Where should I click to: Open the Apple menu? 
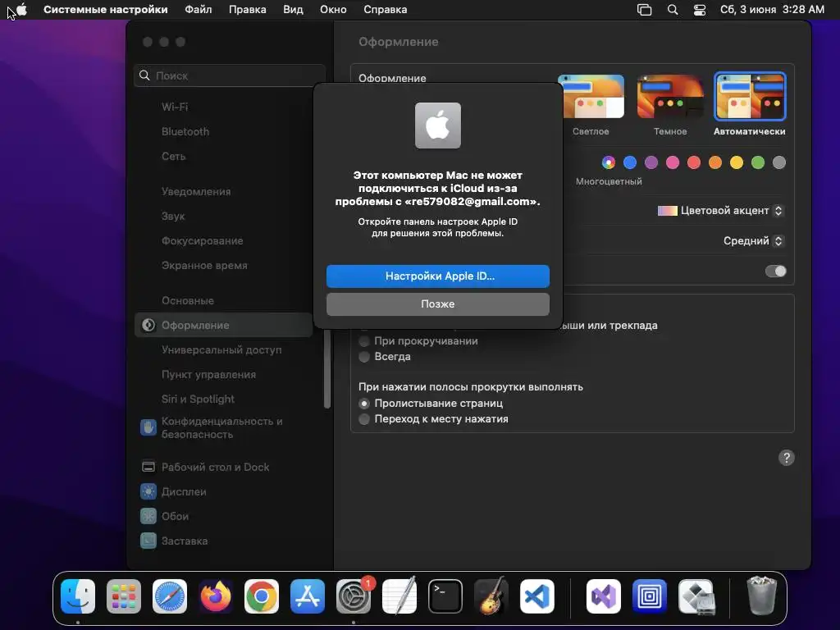point(21,10)
